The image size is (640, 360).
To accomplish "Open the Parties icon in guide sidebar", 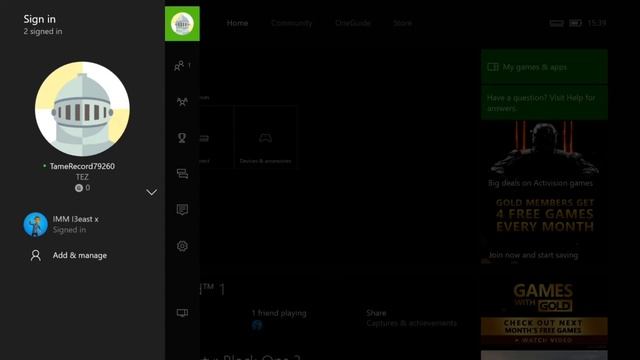I will click(182, 102).
